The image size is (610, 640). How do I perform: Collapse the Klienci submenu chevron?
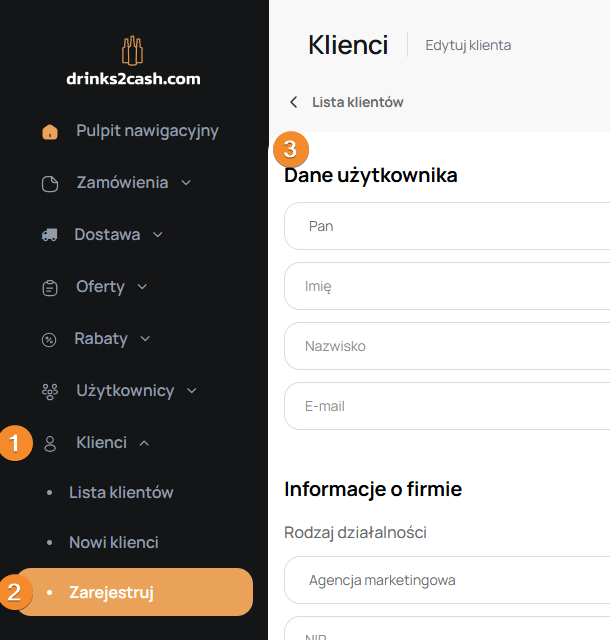[x=144, y=443]
